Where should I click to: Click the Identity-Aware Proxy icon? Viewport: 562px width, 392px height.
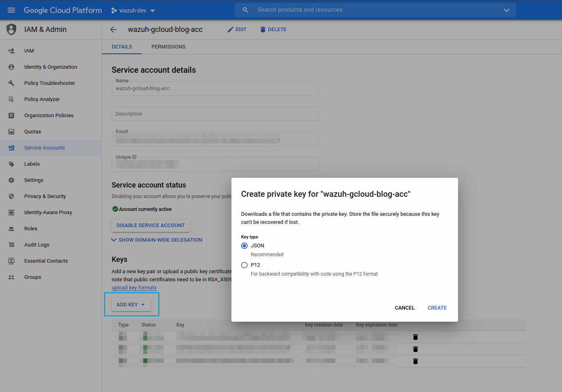pyautogui.click(x=11, y=213)
